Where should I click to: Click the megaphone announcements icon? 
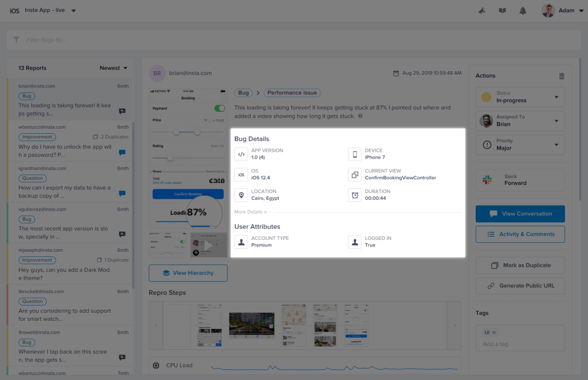click(x=482, y=11)
